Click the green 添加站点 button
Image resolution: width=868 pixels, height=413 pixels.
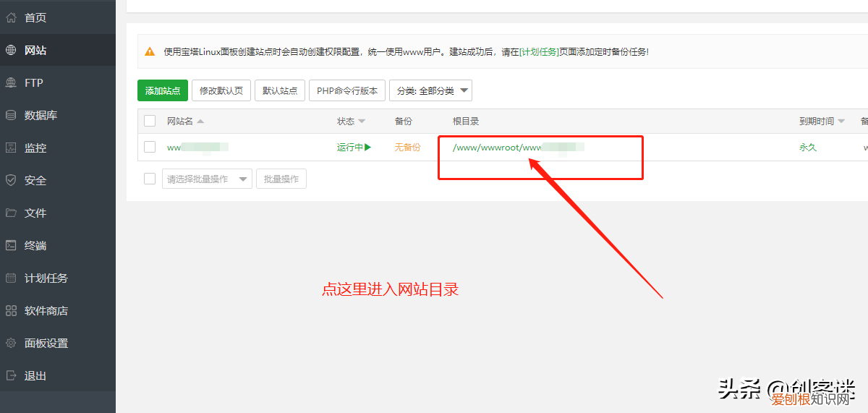pos(163,90)
